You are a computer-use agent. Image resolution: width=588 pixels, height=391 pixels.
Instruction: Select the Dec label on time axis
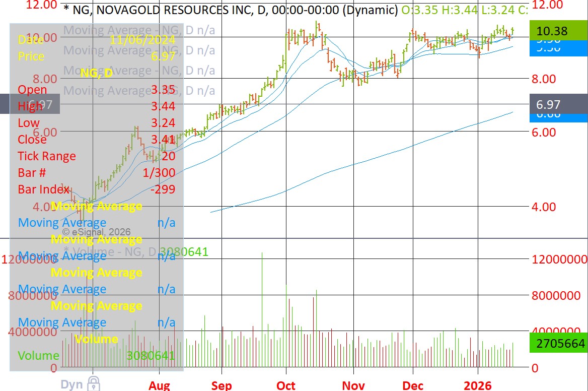[413, 385]
